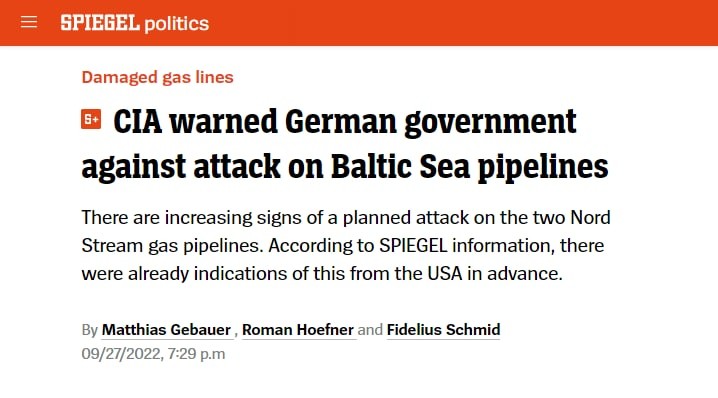Open author Fidelius Schmid's profile
The image size is (718, 398).
click(443, 330)
